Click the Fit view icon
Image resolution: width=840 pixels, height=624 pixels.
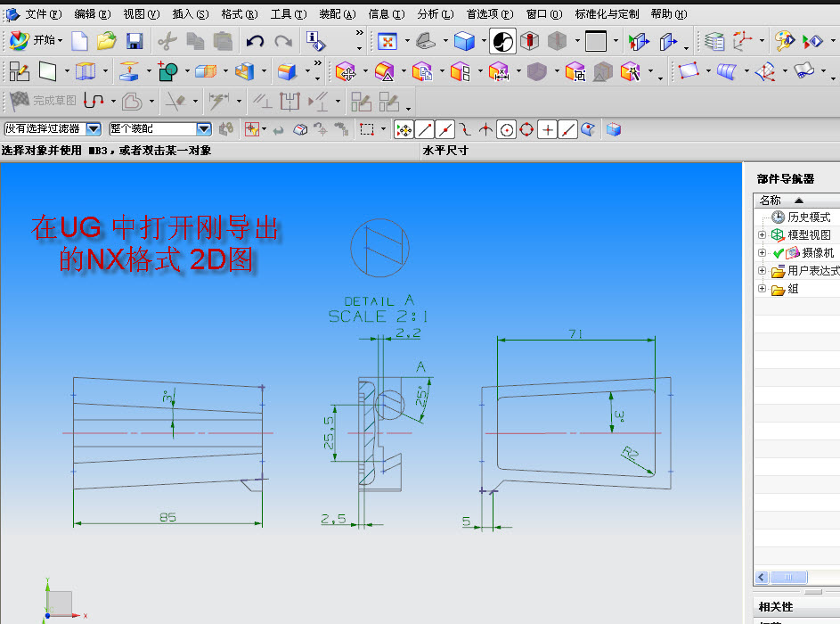387,41
